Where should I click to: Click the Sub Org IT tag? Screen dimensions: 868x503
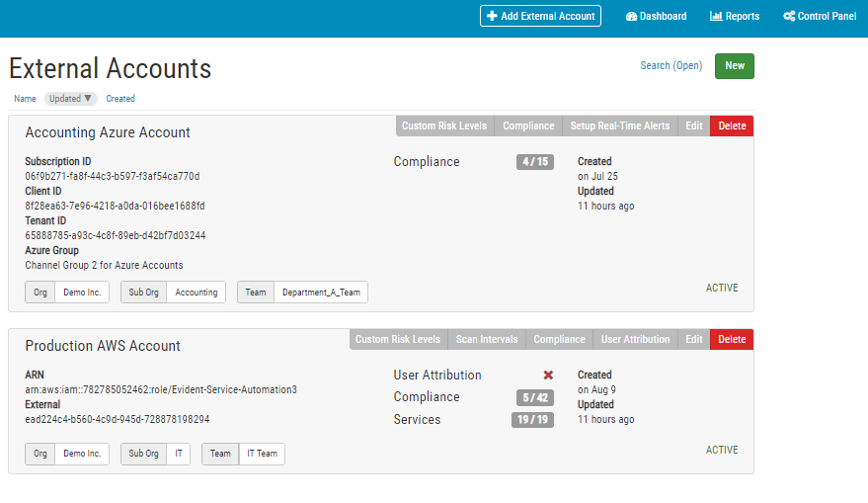178,454
